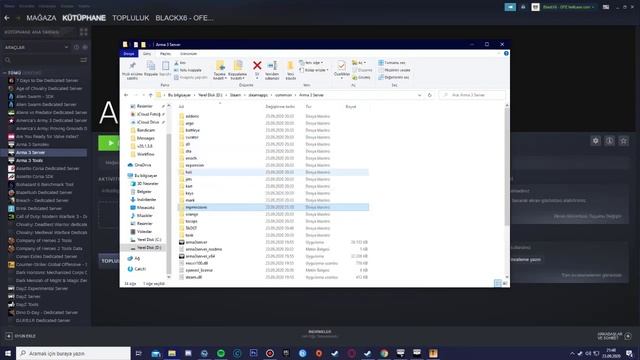
Task: Open the New item (Yeni öğe) dropdown
Action: 311,63
